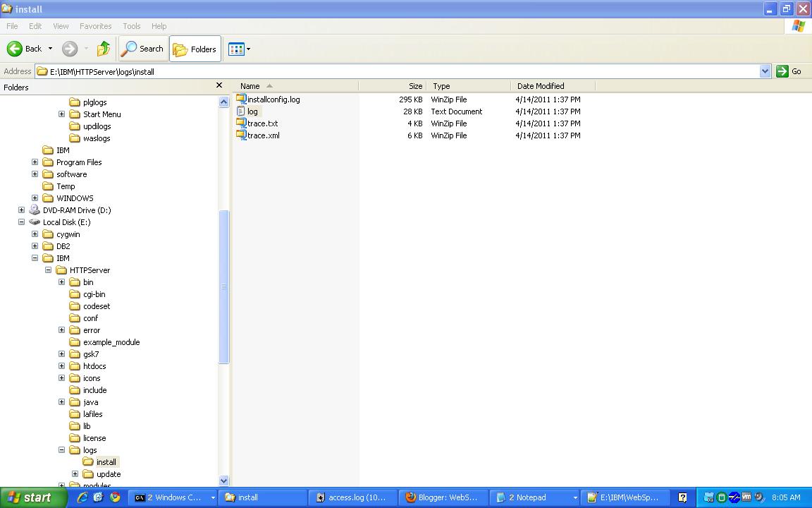Open the Favorites menu
Screen dimensions: 812x508
point(95,26)
